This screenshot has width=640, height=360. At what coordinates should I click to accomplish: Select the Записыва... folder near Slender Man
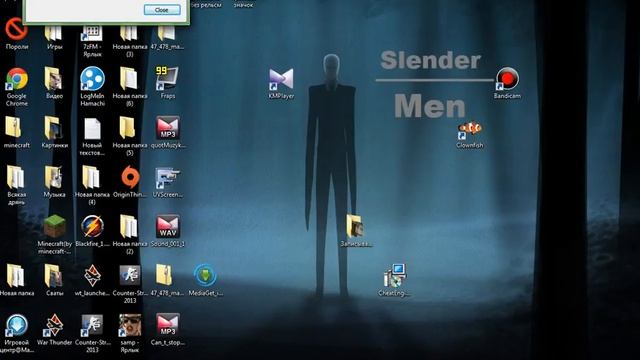coord(355,227)
